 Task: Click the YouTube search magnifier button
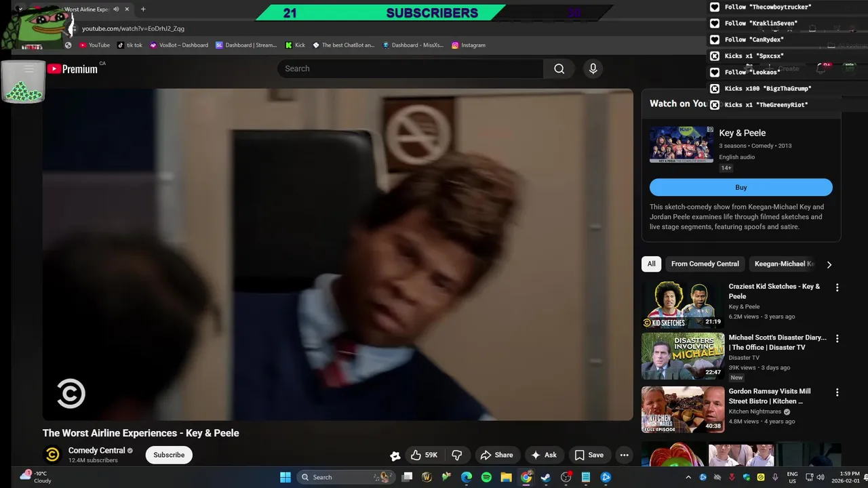559,68
